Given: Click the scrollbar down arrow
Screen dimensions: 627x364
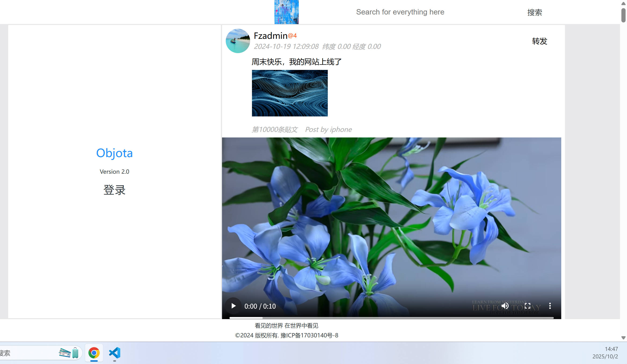Looking at the screenshot, I should 623,338.
